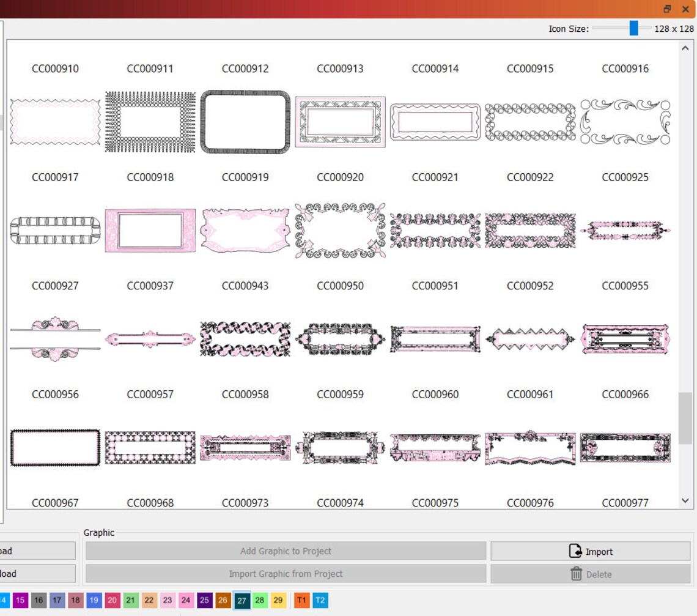The width and height of the screenshot is (697, 616).
Task: Select the CC000950 bow-and-curl frame
Action: (341, 231)
